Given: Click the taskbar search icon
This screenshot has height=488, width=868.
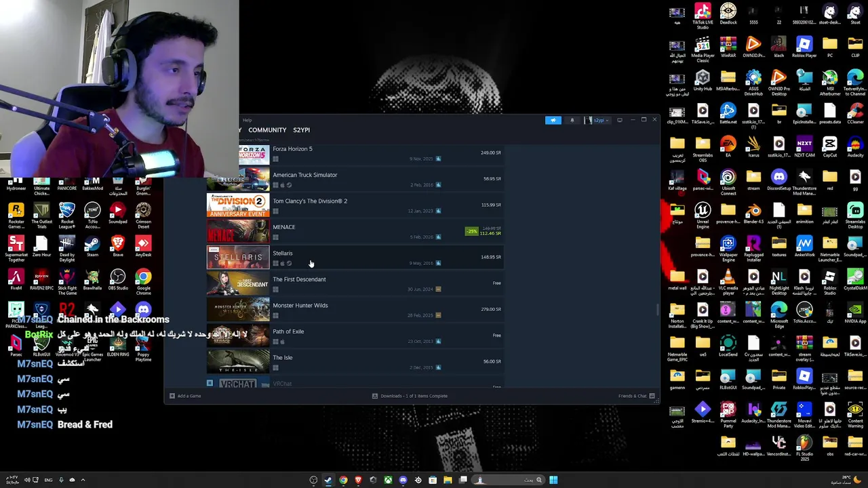Looking at the screenshot, I should pyautogui.click(x=539, y=480).
